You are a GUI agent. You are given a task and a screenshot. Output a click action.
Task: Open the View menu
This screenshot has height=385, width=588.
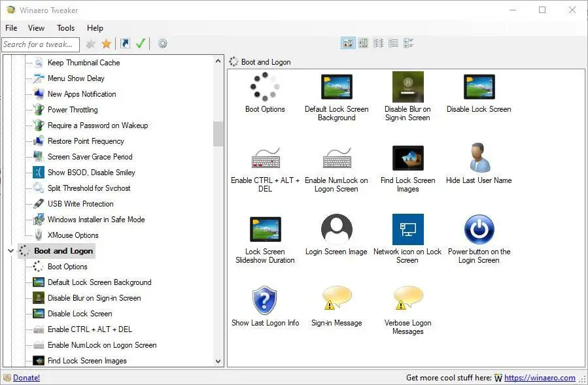point(36,28)
